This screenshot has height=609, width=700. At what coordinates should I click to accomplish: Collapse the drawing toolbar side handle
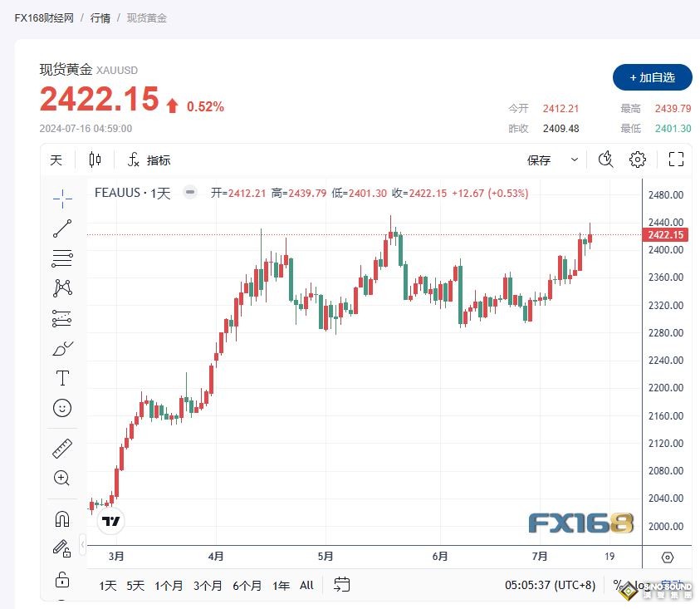(x=82, y=545)
